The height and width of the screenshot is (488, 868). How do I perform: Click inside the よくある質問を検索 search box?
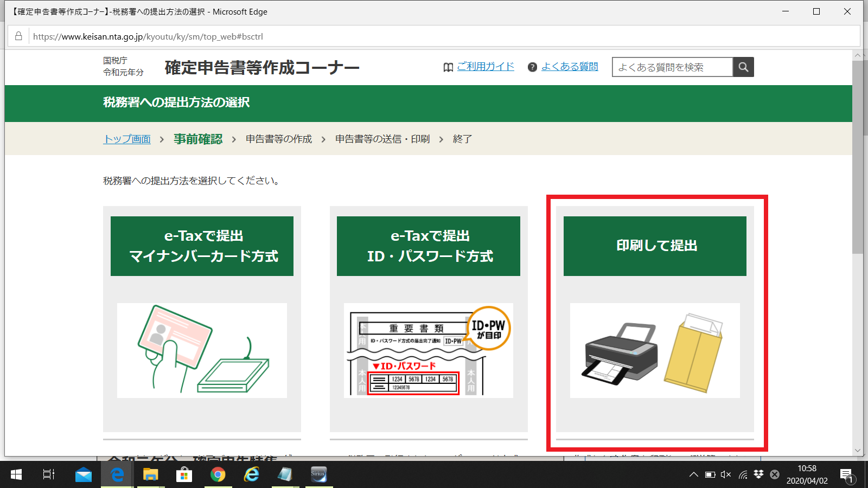point(673,67)
